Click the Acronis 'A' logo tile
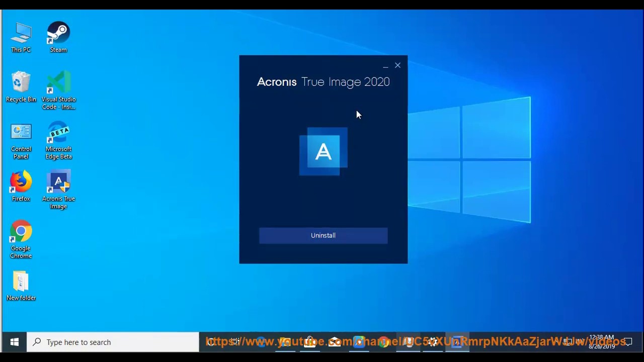The height and width of the screenshot is (362, 644). click(x=323, y=151)
